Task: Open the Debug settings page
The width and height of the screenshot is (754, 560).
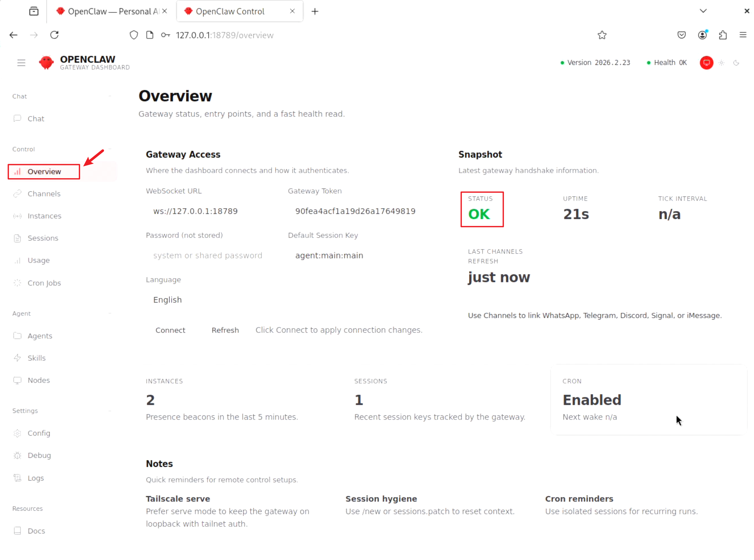Action: coord(39,455)
